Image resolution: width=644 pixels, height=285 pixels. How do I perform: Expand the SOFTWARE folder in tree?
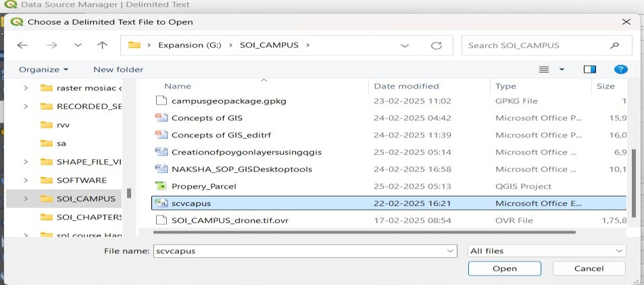tap(26, 180)
